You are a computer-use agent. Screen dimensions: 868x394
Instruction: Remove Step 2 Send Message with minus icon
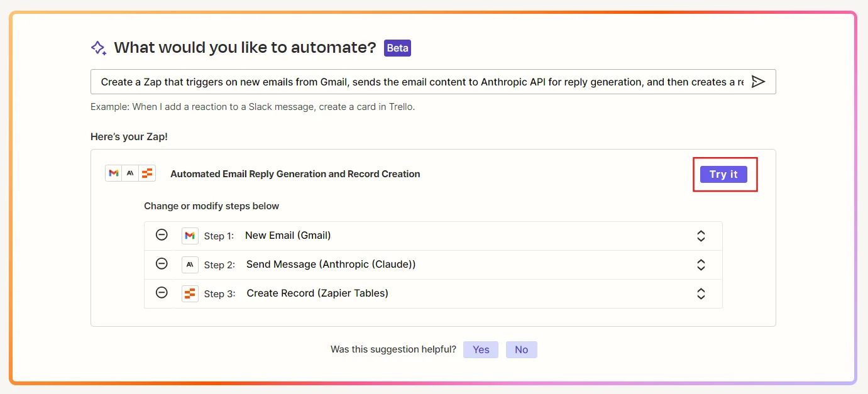162,264
